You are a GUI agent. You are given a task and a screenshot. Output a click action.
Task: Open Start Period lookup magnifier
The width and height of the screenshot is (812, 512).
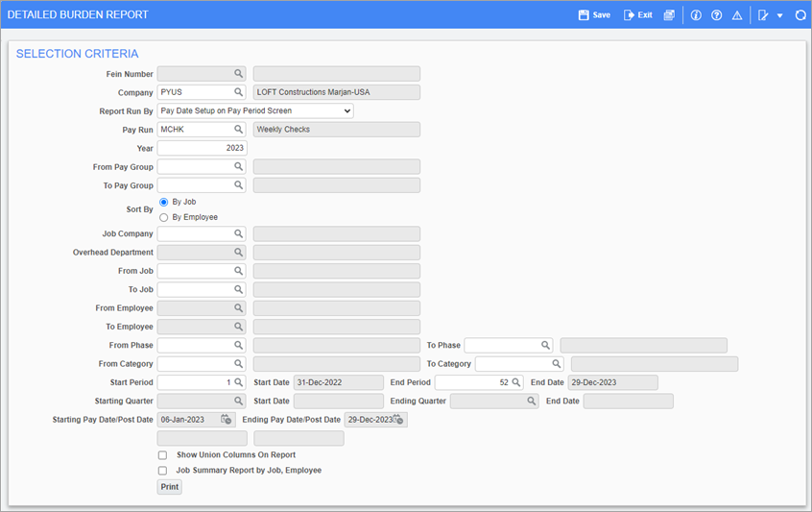238,382
